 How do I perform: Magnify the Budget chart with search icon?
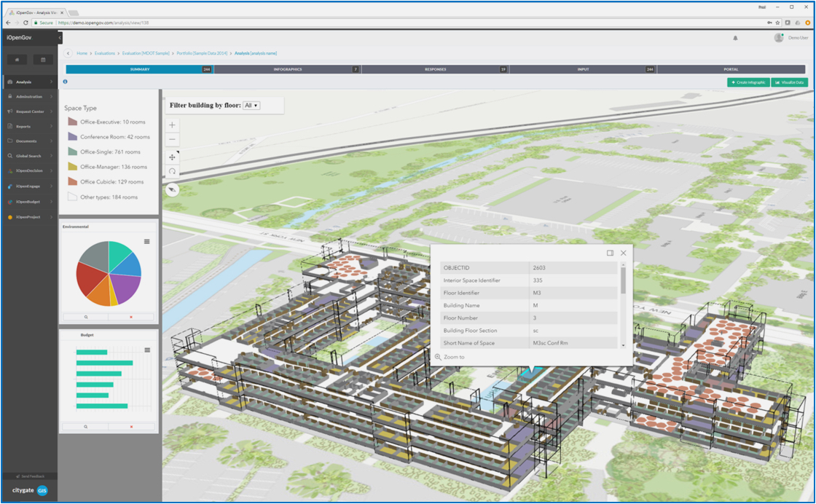click(x=86, y=427)
